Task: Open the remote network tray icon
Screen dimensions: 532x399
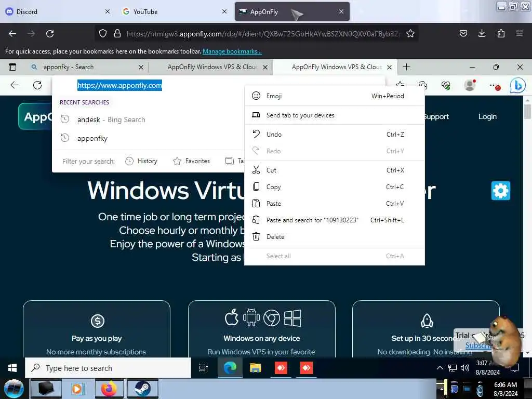Action: pyautogui.click(x=453, y=368)
